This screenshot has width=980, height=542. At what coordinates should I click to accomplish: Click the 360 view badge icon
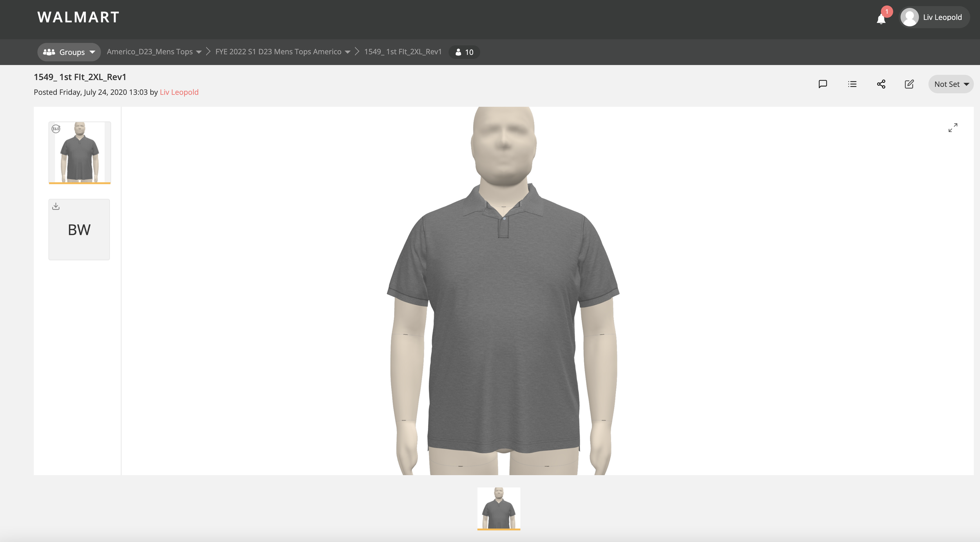tap(56, 129)
